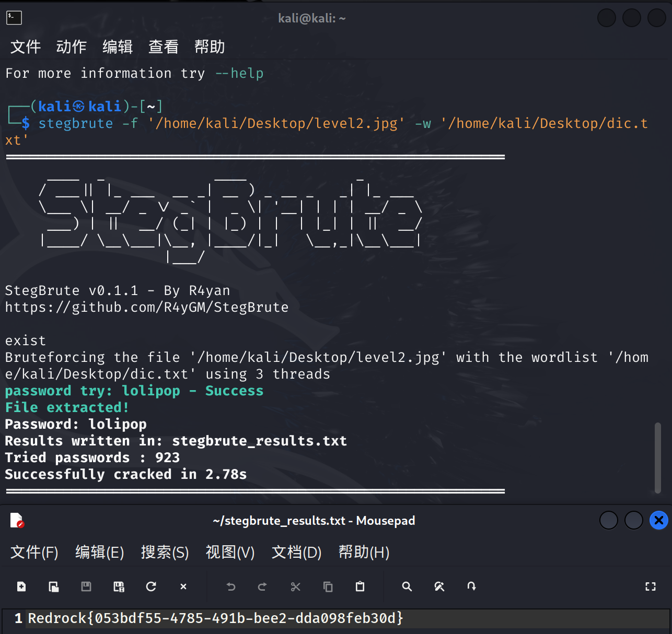Image resolution: width=672 pixels, height=634 pixels.
Task: Click the 'exist' output line
Action: pyautogui.click(x=26, y=341)
